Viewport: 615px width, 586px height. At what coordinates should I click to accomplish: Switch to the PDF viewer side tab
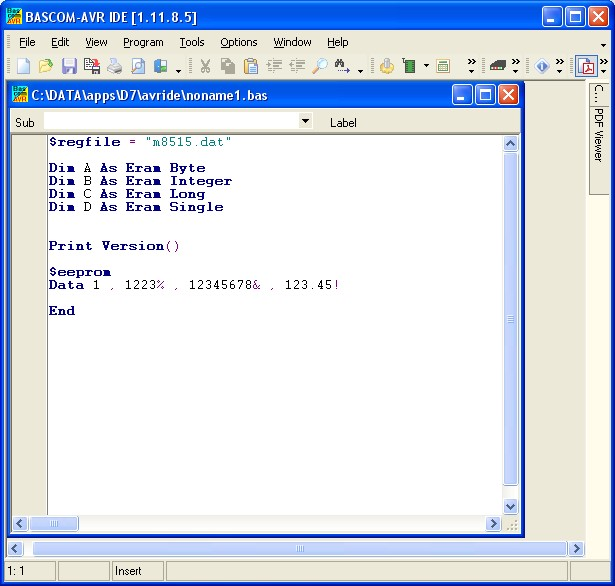[599, 149]
